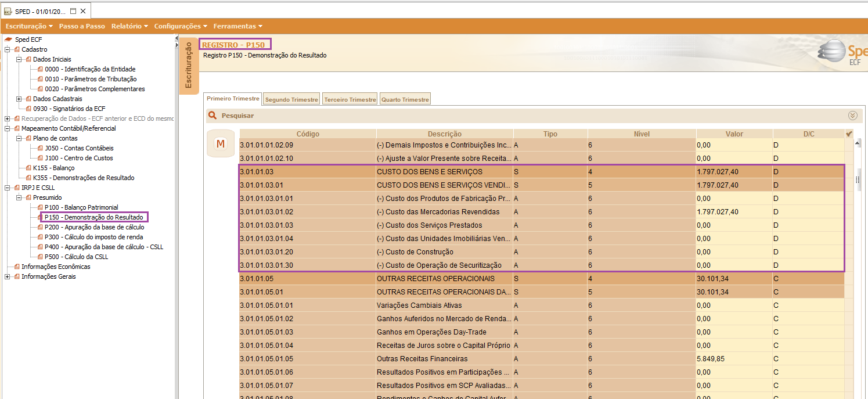Viewport: 868px width, 399px height.
Task: Sort by the Nível column header
Action: (642, 134)
